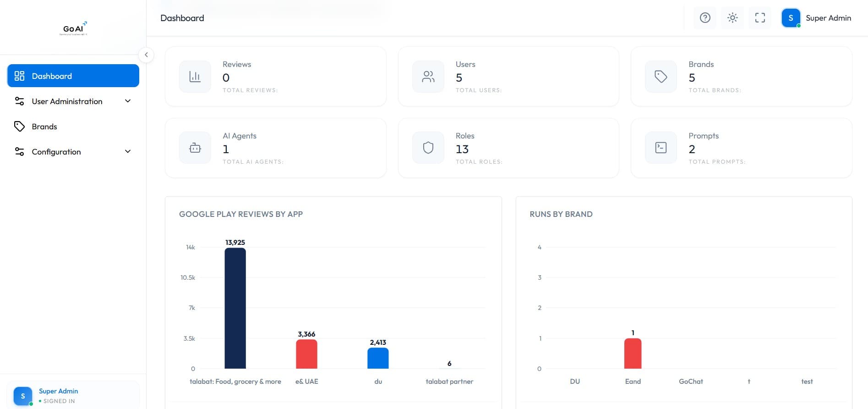Open the User Administration menu item
The height and width of the screenshot is (409, 868).
click(73, 101)
